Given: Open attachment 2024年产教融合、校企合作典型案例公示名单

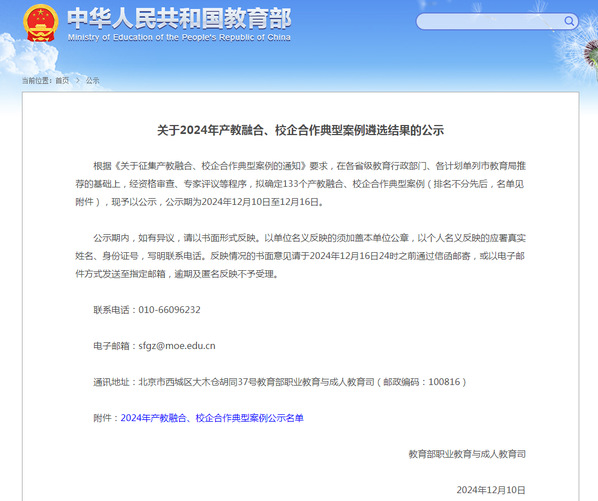Looking at the screenshot, I should coord(212,418).
